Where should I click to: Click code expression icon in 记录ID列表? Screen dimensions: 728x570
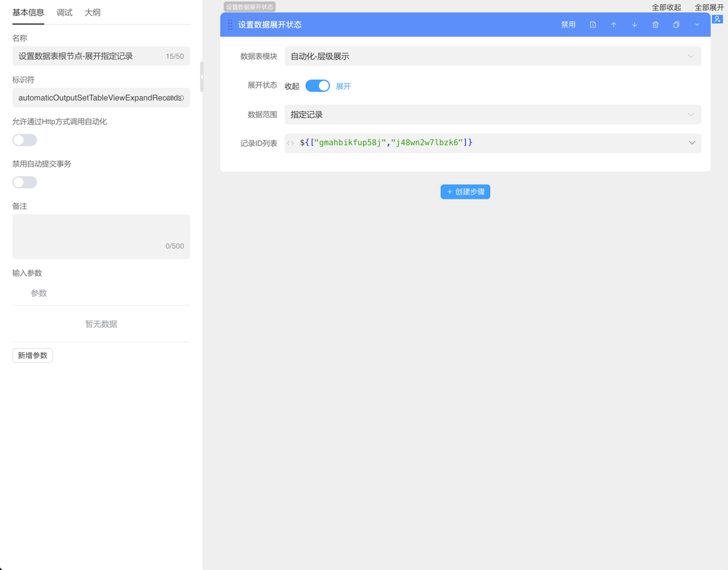pos(291,143)
